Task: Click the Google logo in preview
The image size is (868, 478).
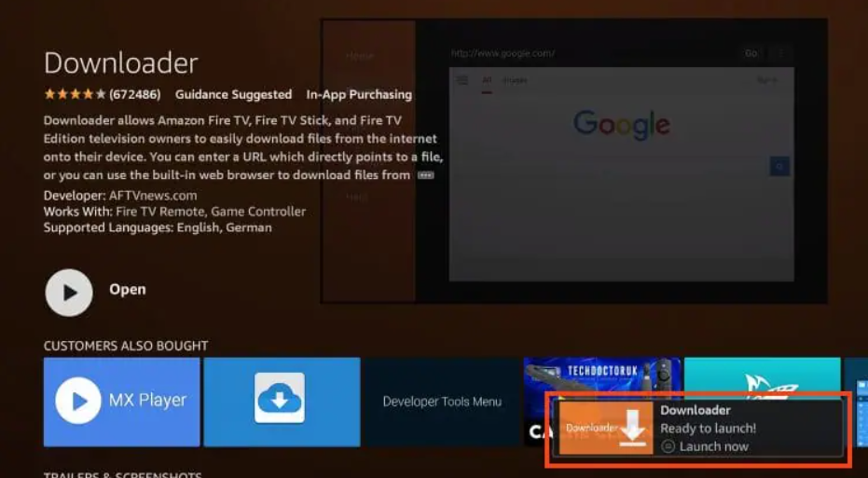Action: (x=621, y=124)
